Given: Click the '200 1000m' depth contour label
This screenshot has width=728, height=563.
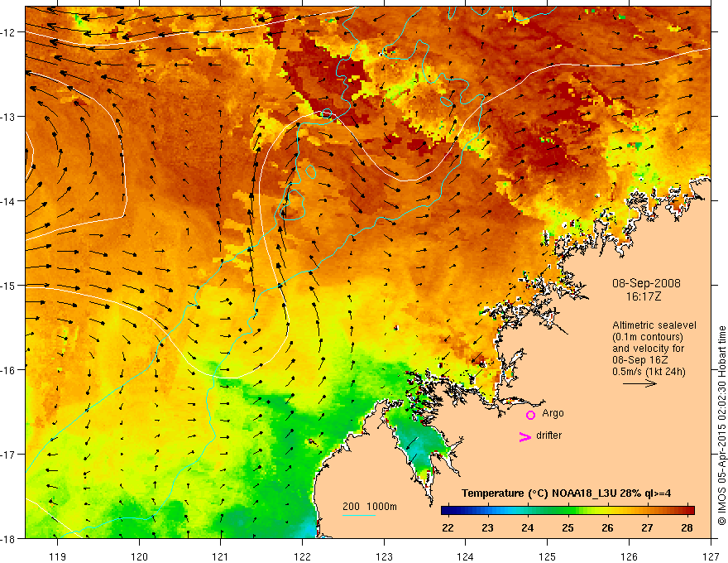Looking at the screenshot, I should tap(370, 507).
